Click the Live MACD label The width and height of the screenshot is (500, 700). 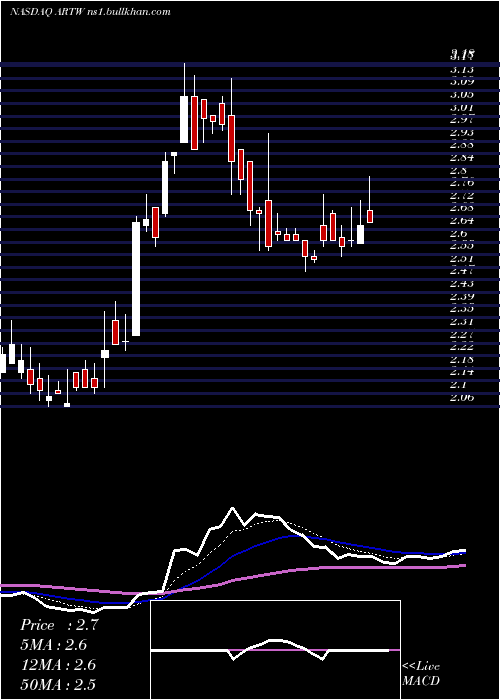click(421, 673)
